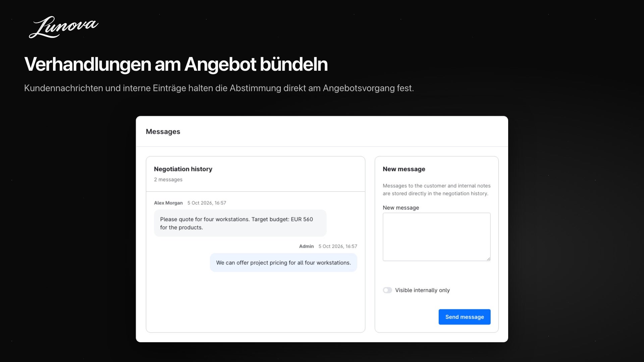Click the '2 messages' count label

tap(168, 180)
